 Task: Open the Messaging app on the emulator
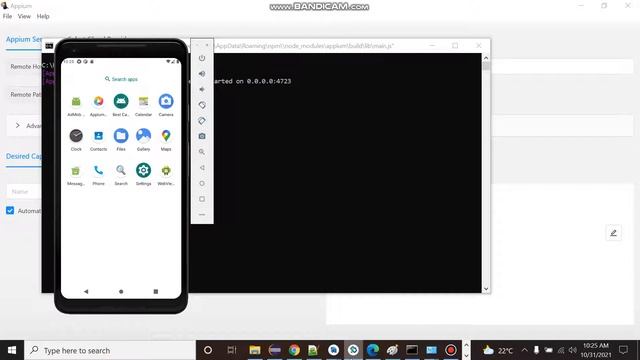coord(76,171)
